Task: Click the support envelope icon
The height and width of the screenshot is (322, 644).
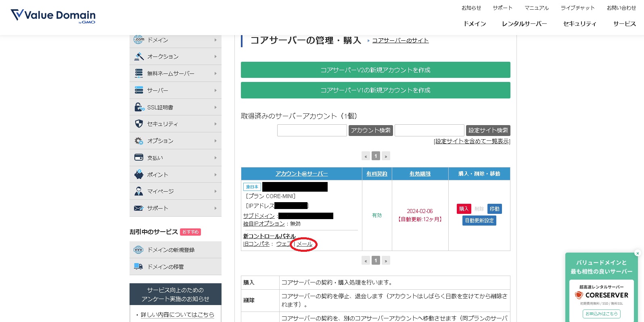Action: click(x=139, y=208)
